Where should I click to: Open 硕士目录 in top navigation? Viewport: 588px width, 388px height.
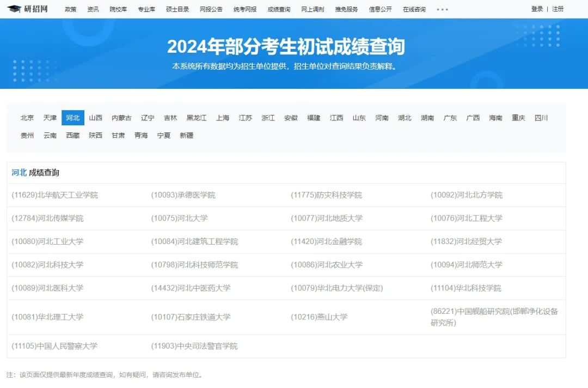[x=177, y=9]
